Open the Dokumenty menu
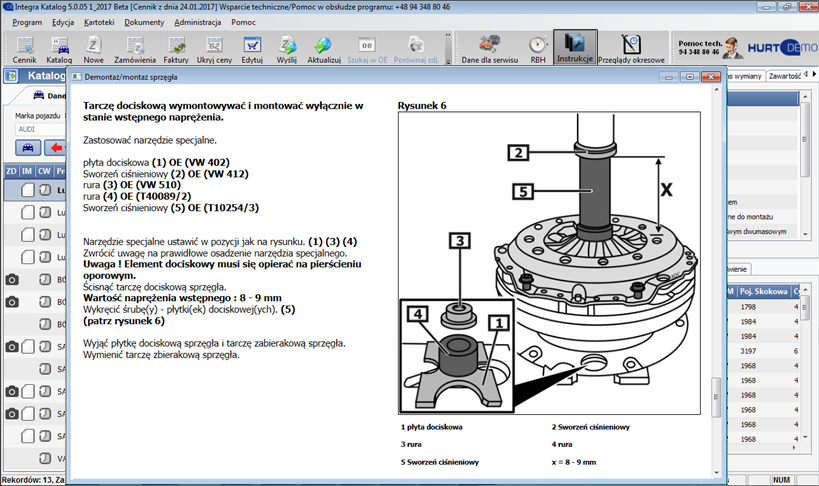The image size is (819, 486). pos(144,22)
